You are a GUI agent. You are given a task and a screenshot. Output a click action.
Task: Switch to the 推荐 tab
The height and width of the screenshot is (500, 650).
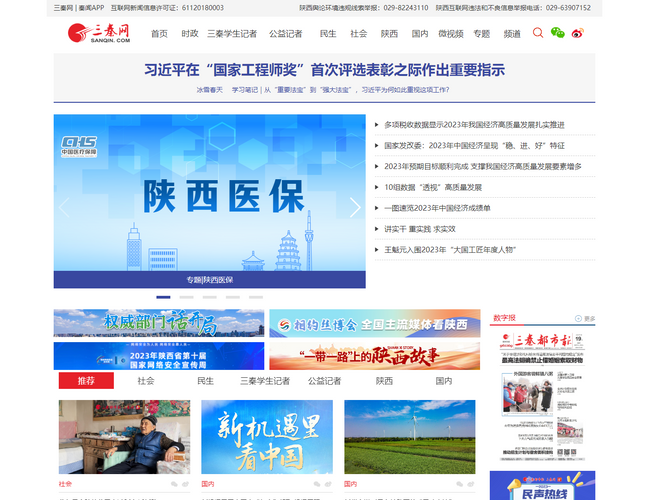86,381
